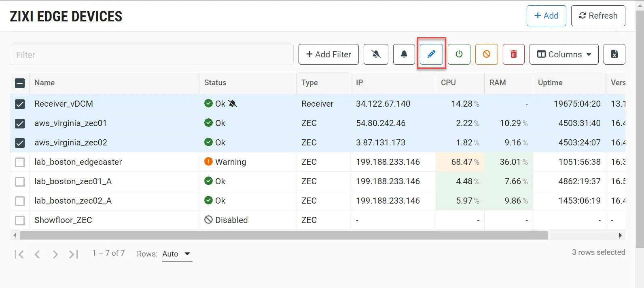Click the 3 rows selected label
This screenshot has width=644, height=288.
pyautogui.click(x=598, y=252)
